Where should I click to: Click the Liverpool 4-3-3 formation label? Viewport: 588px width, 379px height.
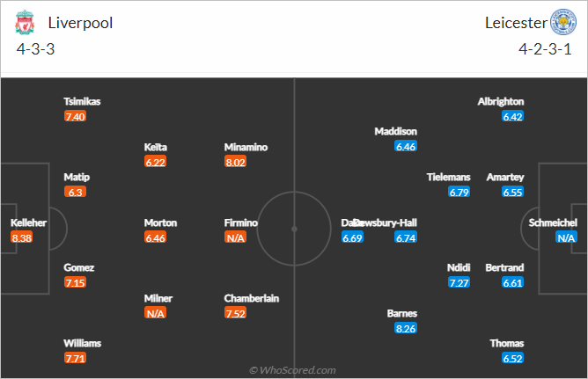[x=35, y=49]
